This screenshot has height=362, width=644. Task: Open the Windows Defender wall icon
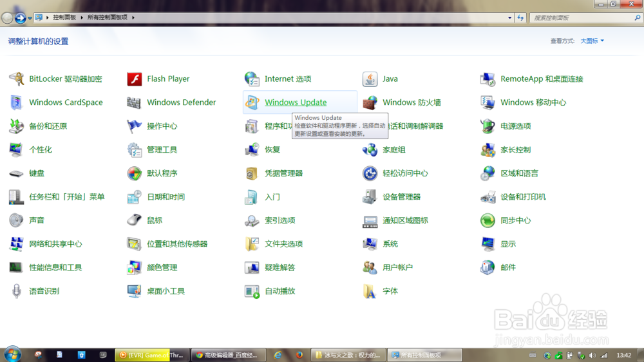coord(135,102)
